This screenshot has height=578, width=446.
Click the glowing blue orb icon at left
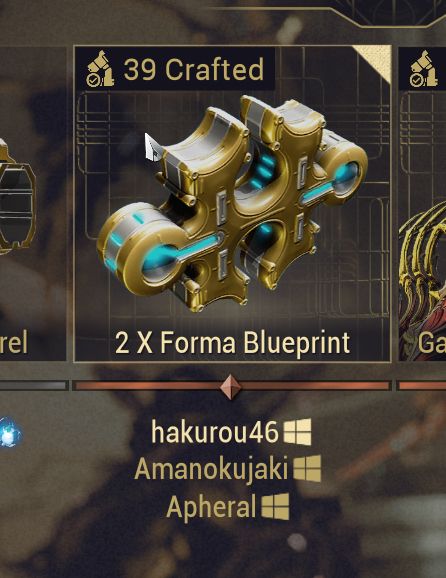pos(9,432)
